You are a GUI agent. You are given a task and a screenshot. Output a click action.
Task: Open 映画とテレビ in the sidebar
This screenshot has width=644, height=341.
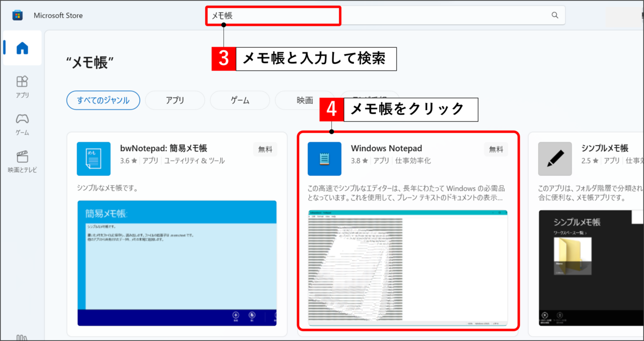point(22,162)
